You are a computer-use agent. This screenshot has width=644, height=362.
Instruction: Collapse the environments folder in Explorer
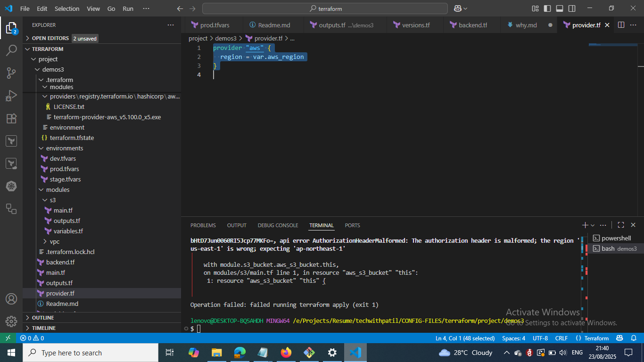tap(64, 148)
